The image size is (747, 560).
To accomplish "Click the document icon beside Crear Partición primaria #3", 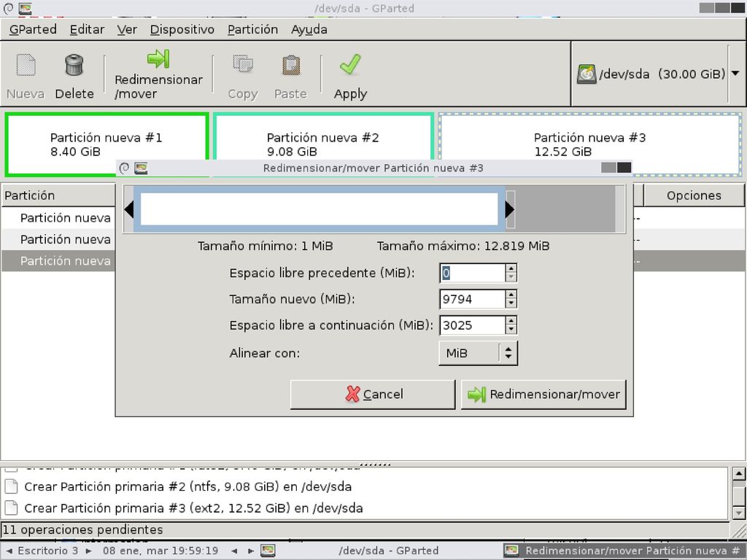I will [x=11, y=508].
